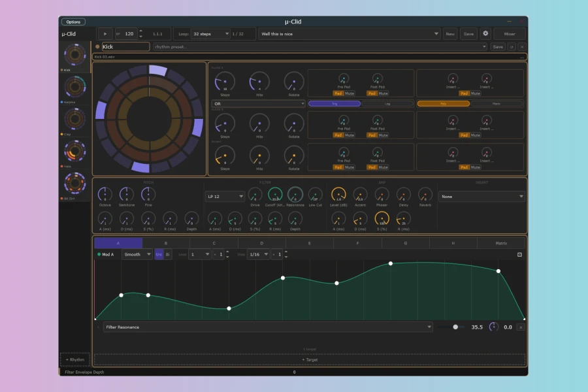Add a modulation target with + Target
Screen dimensions: 588x392
(310, 359)
